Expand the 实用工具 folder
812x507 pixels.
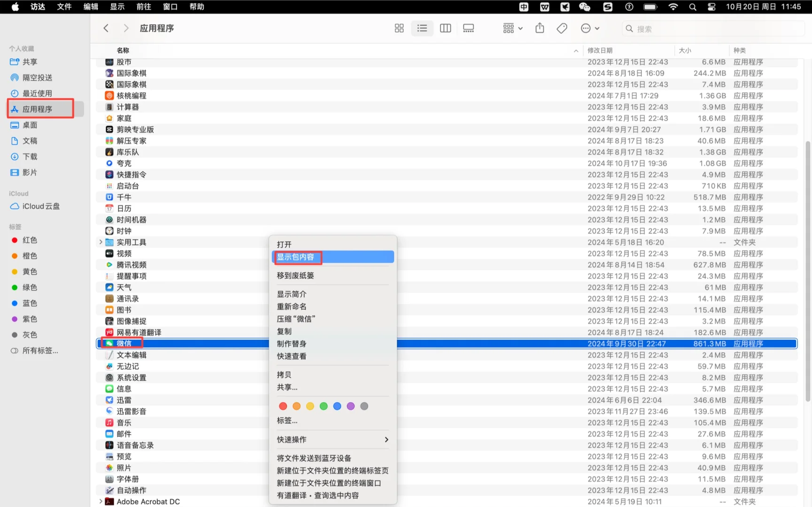(101, 242)
